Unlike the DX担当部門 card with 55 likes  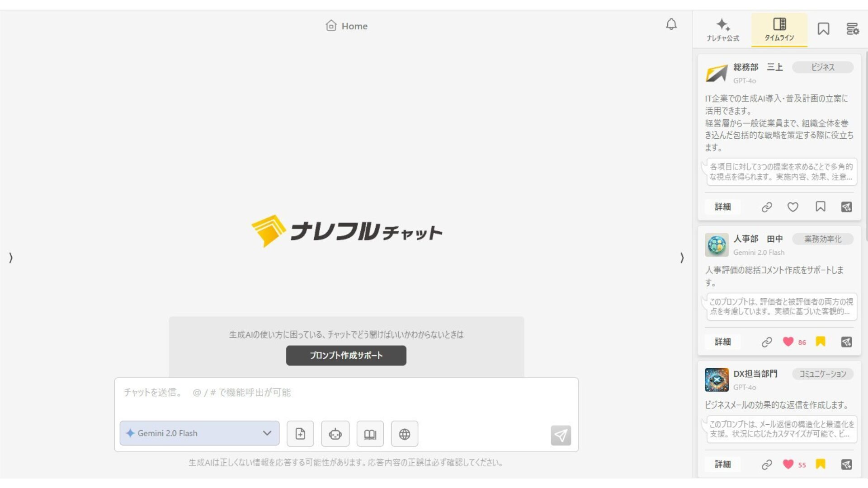(x=788, y=464)
